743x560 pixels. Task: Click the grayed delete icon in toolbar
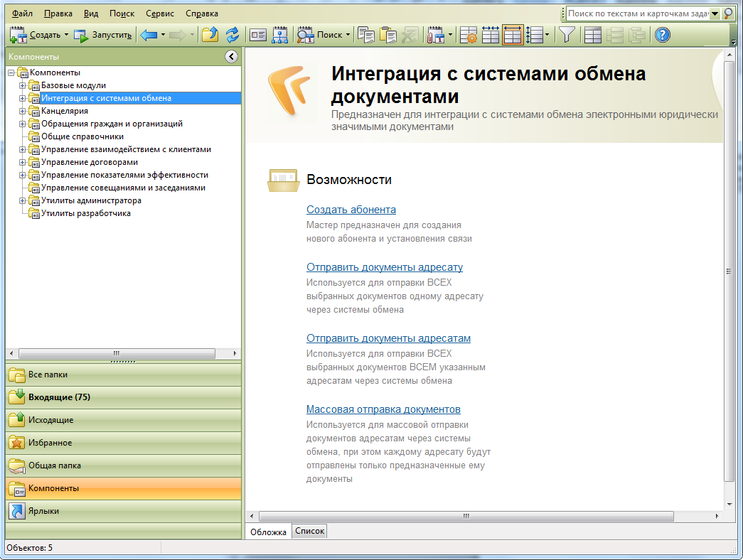(410, 35)
